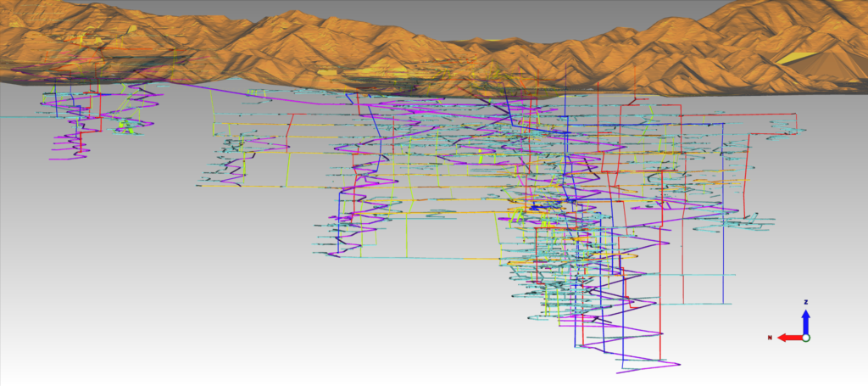Click the Z label above blue arrow
Image resolution: width=868 pixels, height=386 pixels.
805,302
